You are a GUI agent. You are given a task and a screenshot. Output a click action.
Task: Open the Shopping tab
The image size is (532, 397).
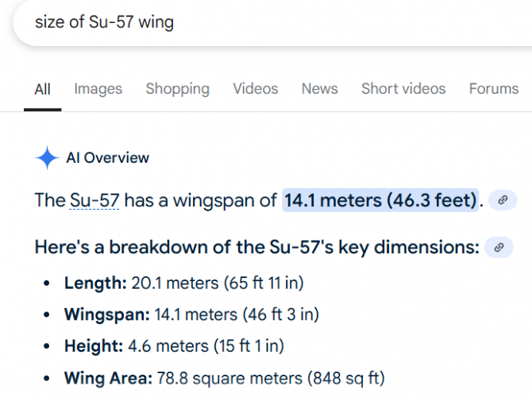177,89
